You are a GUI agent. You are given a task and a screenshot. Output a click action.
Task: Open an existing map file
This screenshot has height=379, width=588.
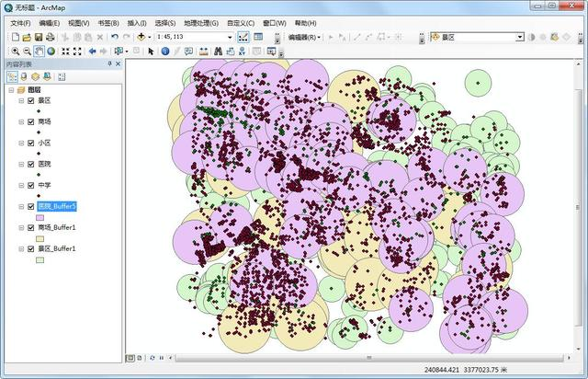(x=27, y=37)
